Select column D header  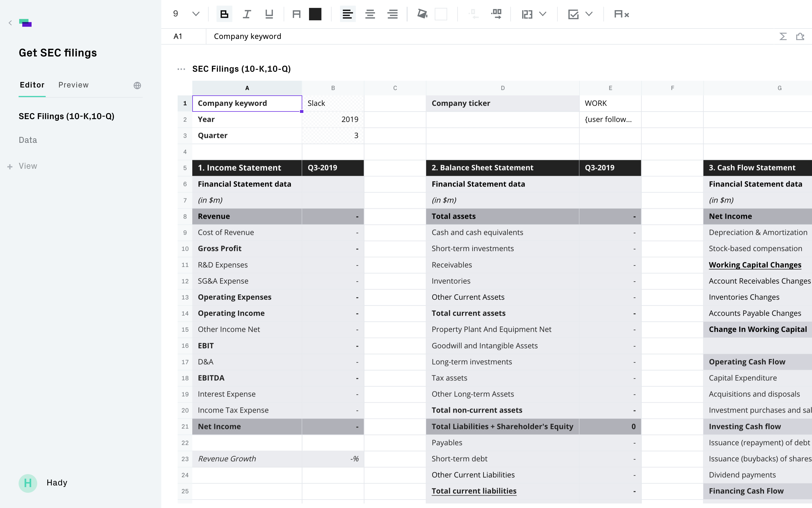click(503, 88)
